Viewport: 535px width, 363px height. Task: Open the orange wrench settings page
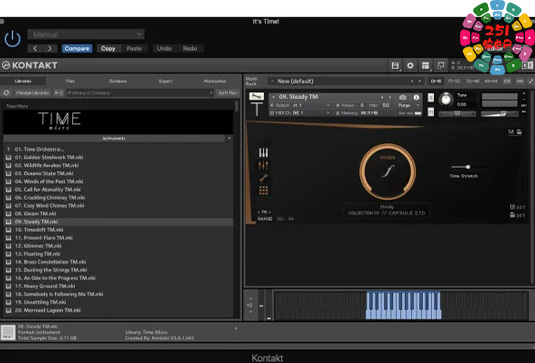click(x=263, y=178)
